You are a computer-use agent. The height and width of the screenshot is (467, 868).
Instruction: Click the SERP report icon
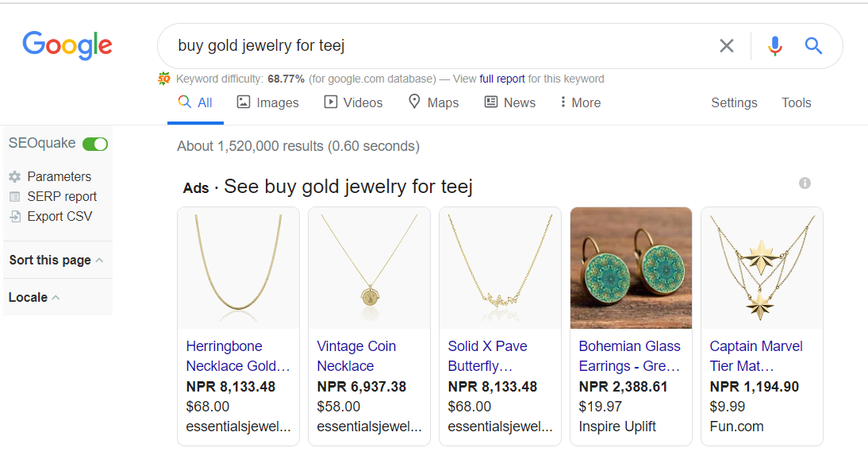point(14,197)
